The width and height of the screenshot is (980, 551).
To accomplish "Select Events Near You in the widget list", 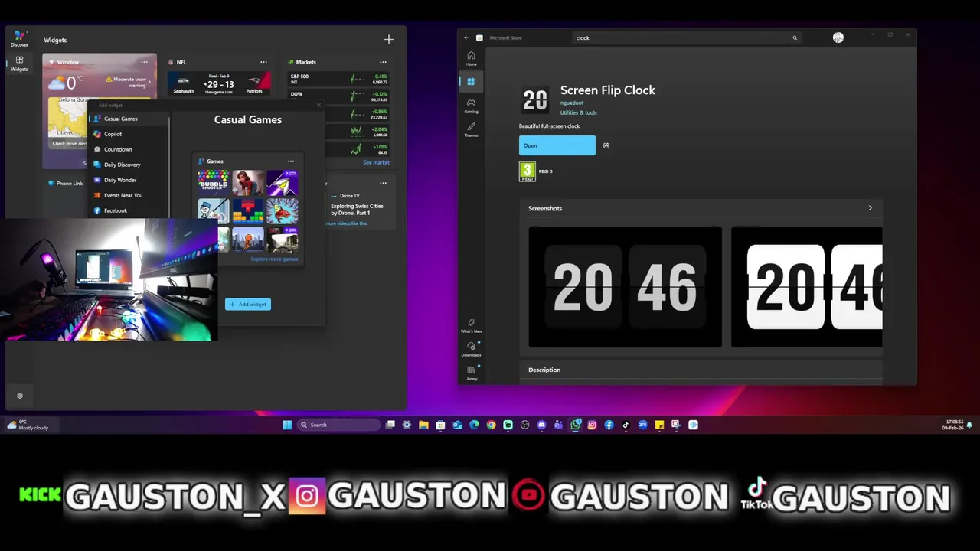I will 129,195.
